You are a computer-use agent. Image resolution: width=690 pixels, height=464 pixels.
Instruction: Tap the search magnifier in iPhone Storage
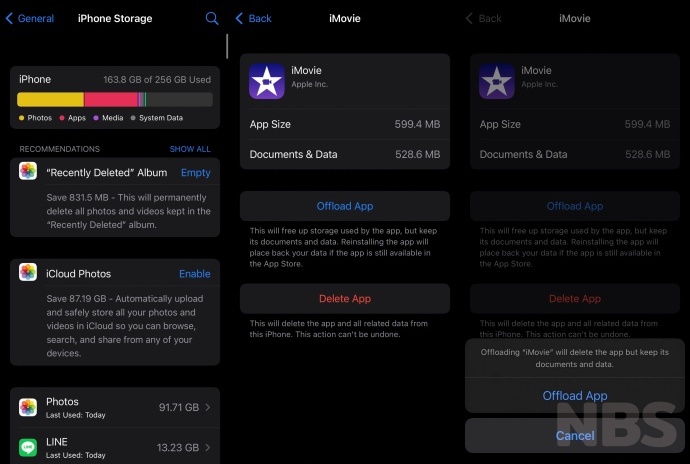coord(212,18)
